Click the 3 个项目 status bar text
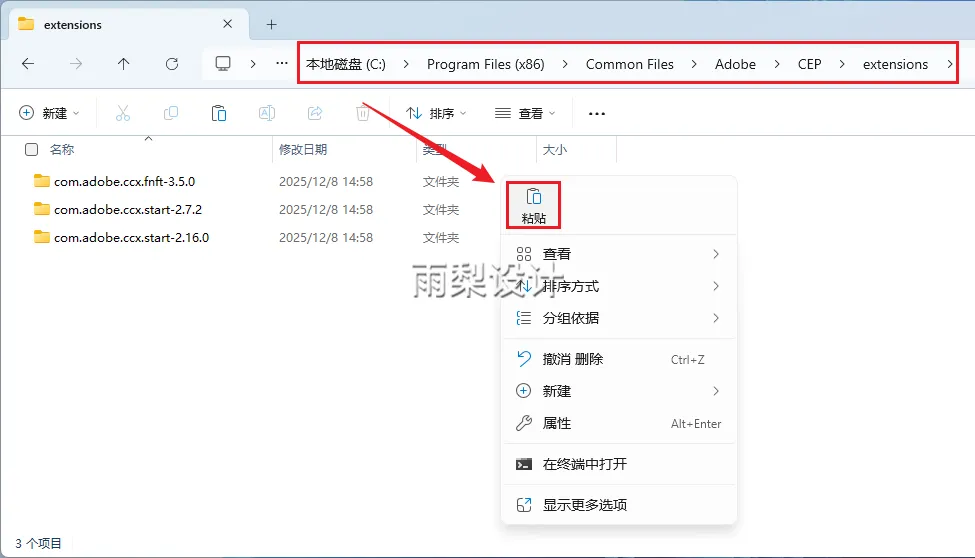This screenshot has width=975, height=558. [39, 543]
